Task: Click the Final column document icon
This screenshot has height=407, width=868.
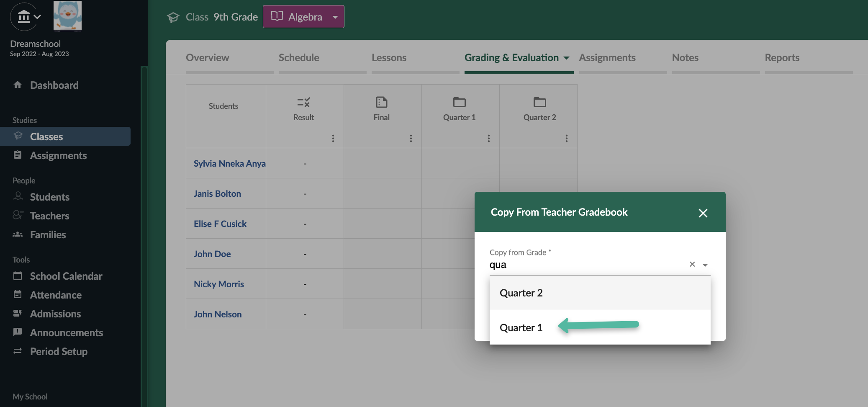Action: pos(381,102)
